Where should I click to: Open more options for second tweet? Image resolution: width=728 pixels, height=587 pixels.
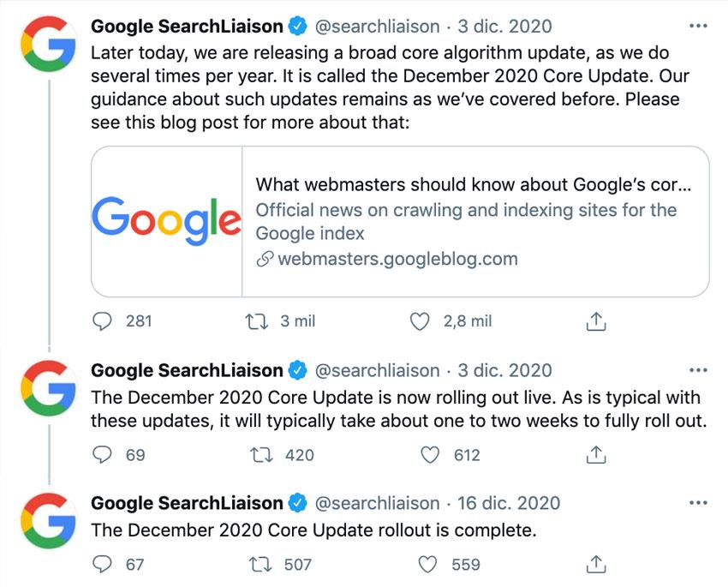point(698,370)
